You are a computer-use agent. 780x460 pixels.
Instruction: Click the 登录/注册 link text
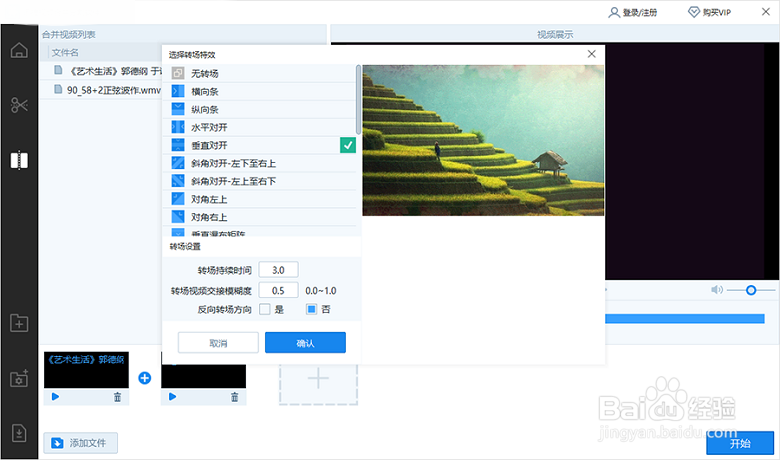tap(640, 12)
